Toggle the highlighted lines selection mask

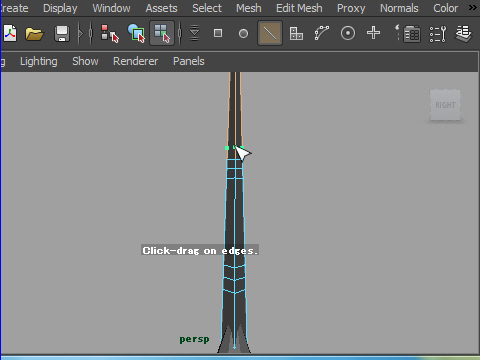[270, 33]
